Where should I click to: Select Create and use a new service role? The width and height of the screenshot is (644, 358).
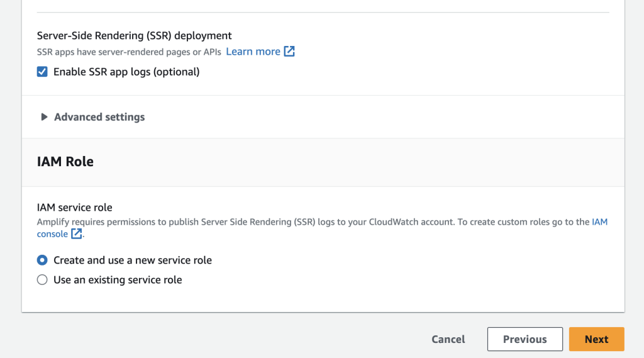coord(42,260)
